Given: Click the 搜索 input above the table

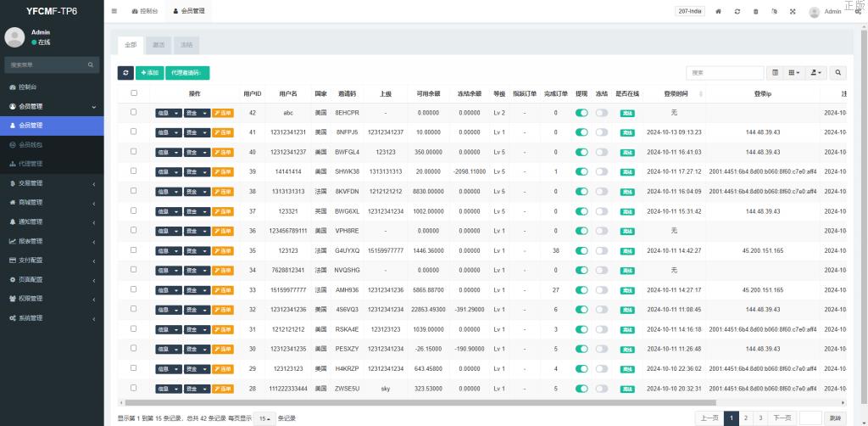Looking at the screenshot, I should coord(724,73).
